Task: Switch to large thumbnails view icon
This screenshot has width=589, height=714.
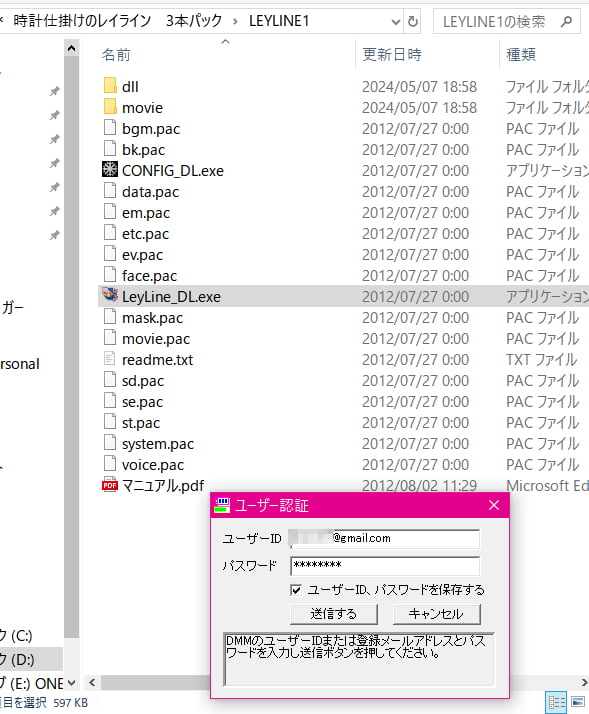Action: [x=578, y=702]
